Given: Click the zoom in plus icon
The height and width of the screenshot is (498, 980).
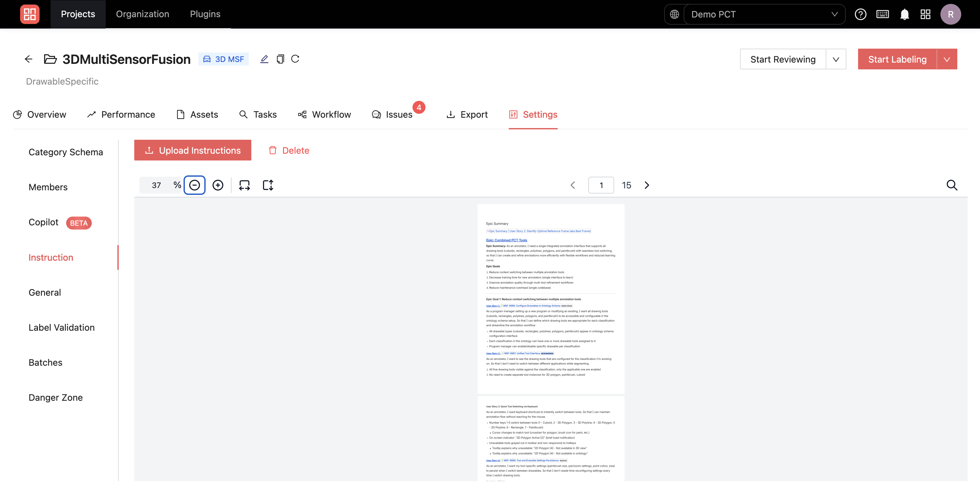Looking at the screenshot, I should tap(218, 185).
